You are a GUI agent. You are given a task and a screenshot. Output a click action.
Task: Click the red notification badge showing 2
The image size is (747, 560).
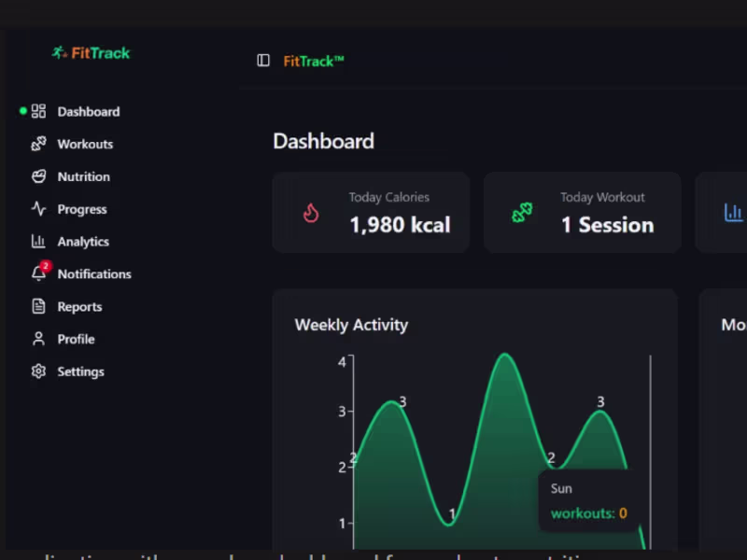[x=45, y=266]
